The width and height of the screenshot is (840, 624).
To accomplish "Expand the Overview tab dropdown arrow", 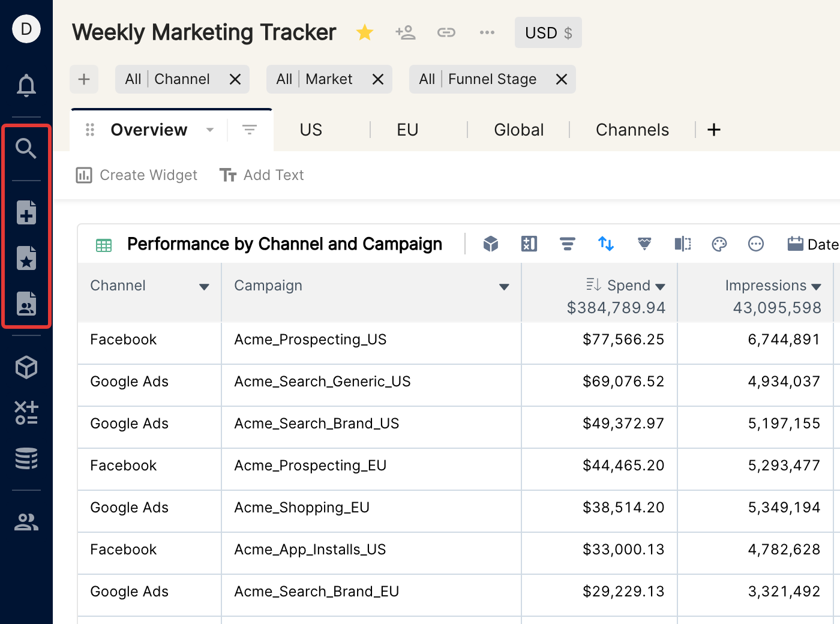I will coord(210,130).
